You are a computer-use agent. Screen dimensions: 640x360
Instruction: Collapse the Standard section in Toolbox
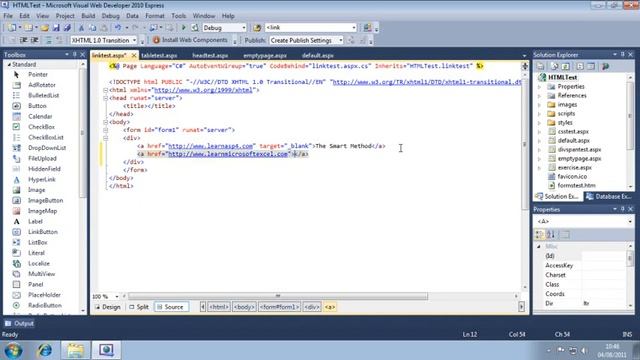click(x=9, y=64)
